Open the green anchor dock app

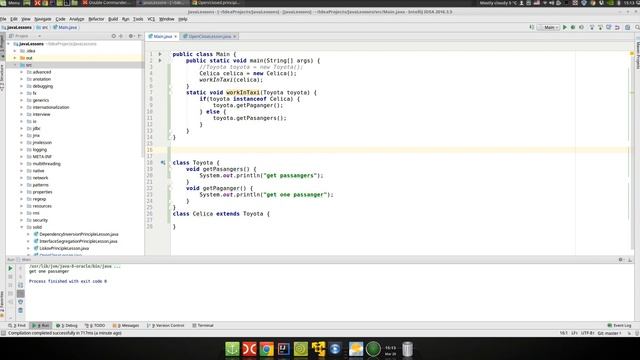(232, 349)
